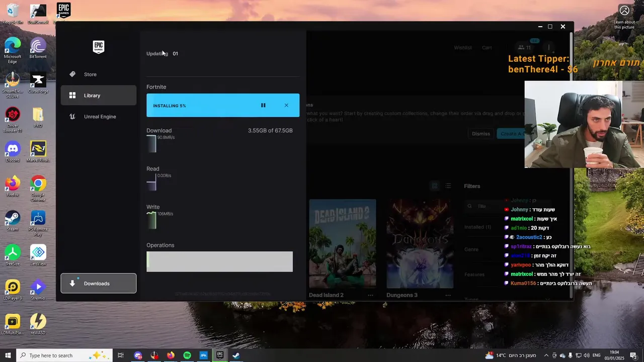Open the Recycle Bin desktop icon
Image resolution: width=644 pixels, height=362 pixels.
13,14
